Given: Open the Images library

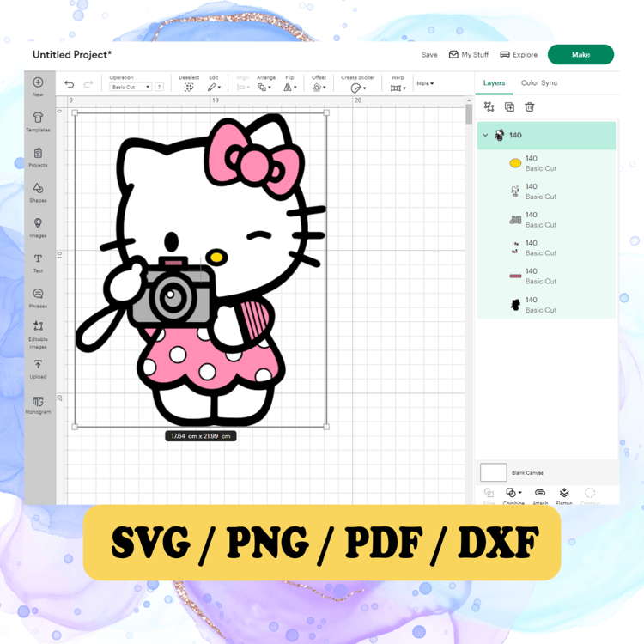Looking at the screenshot, I should coord(38,223).
